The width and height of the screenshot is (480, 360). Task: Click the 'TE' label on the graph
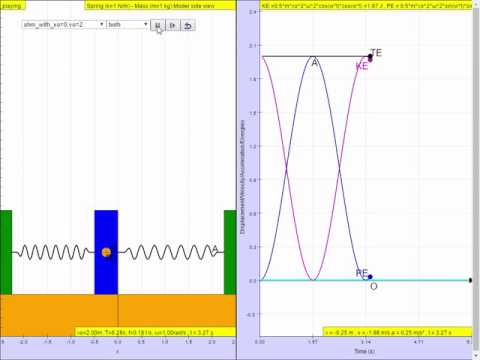pyautogui.click(x=376, y=53)
